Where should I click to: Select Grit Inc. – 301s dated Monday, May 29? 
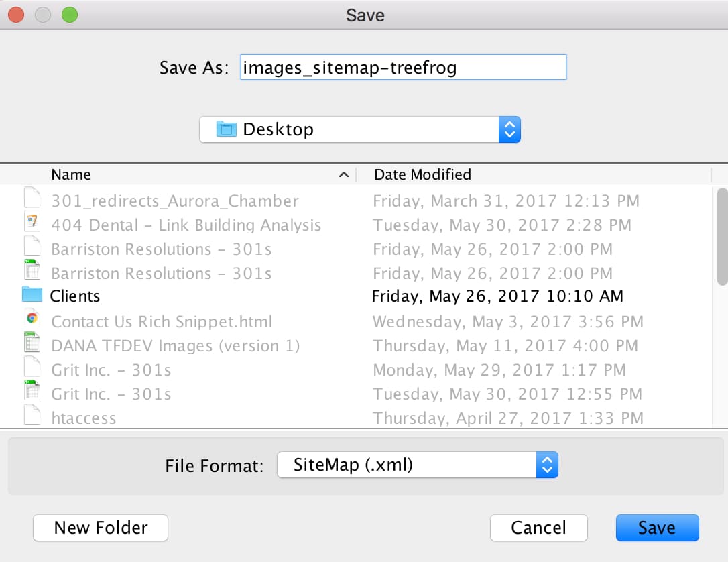pos(111,370)
